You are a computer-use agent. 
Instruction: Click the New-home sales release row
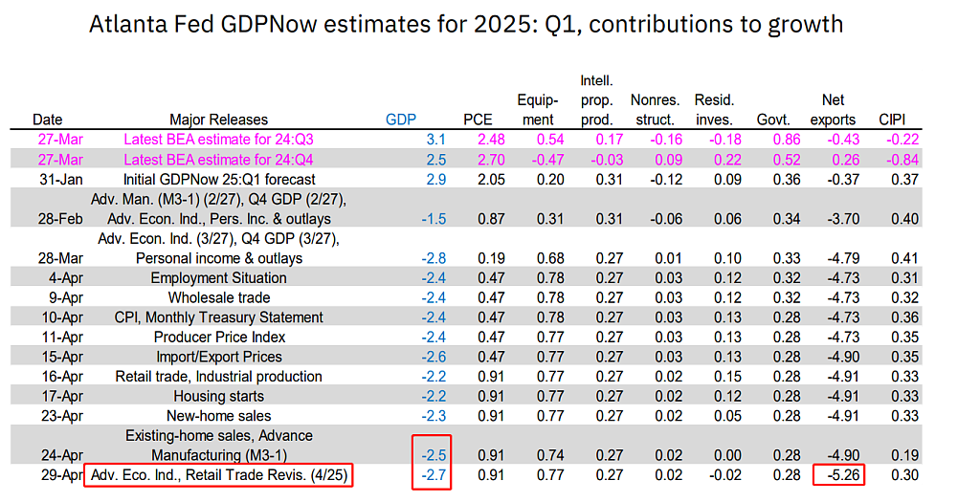click(x=466, y=416)
